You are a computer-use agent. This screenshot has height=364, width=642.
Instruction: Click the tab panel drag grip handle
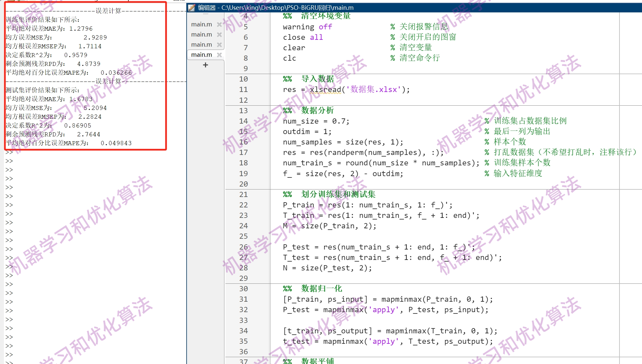[x=206, y=14]
